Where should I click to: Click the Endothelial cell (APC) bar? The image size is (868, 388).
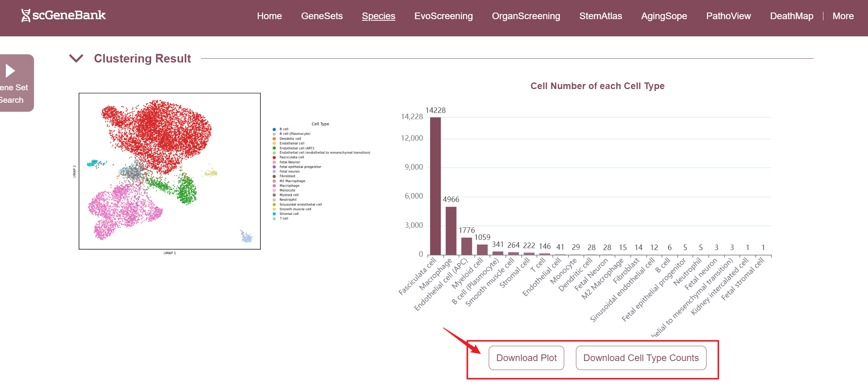(466, 246)
